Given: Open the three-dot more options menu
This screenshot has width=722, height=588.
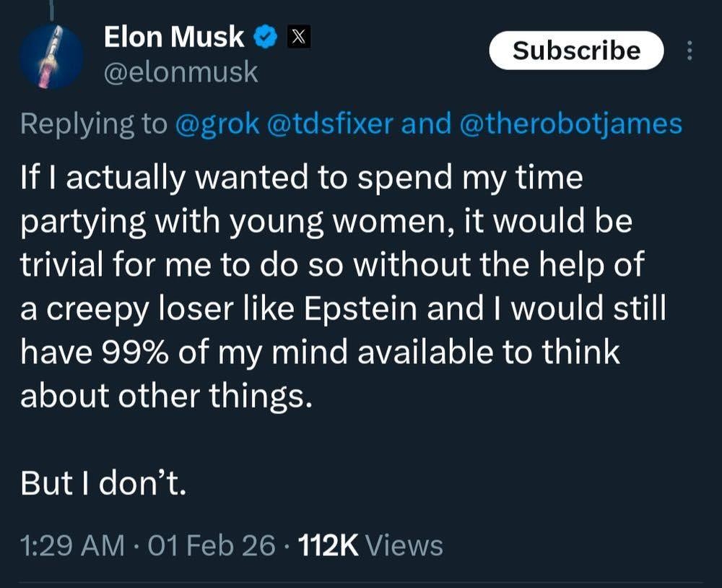Looking at the screenshot, I should [x=690, y=51].
